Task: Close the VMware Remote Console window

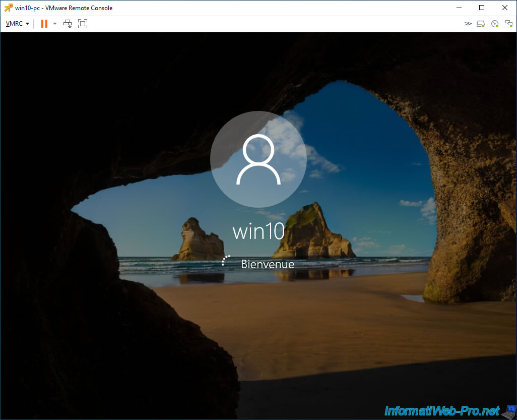Action: [x=505, y=8]
